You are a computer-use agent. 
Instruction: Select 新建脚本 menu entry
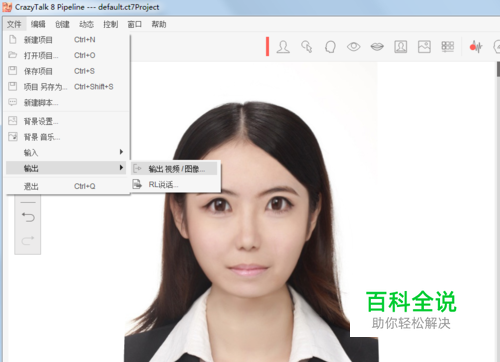click(66, 102)
